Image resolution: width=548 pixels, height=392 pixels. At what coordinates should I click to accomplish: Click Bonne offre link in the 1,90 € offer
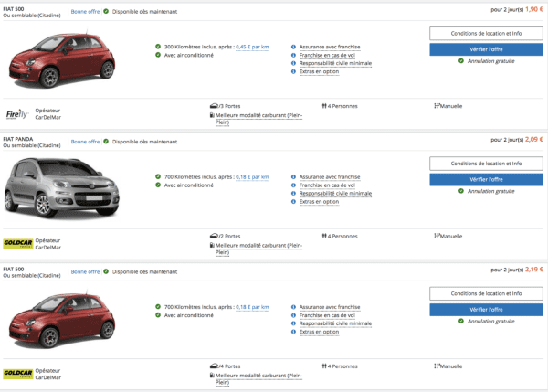(85, 12)
